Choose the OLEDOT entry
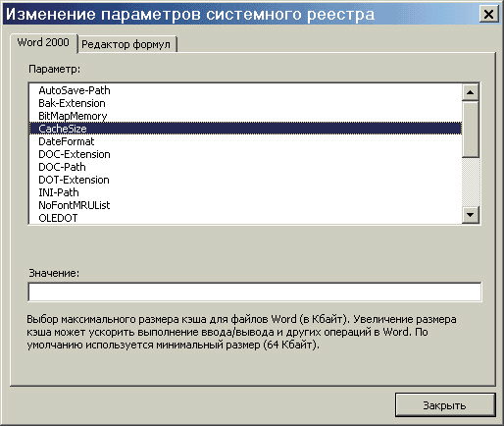The image size is (504, 426). pyautogui.click(x=245, y=218)
